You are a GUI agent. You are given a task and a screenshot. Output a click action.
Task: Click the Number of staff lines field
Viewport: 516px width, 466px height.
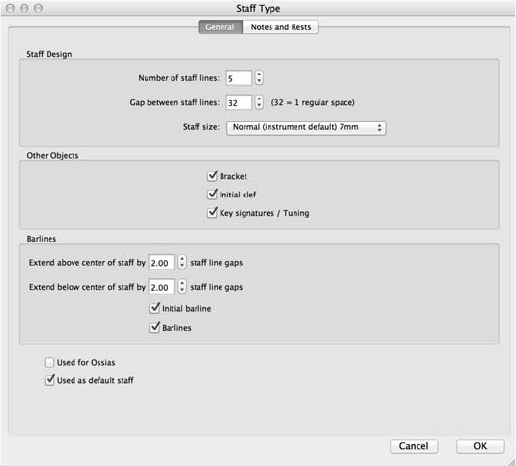(x=239, y=78)
